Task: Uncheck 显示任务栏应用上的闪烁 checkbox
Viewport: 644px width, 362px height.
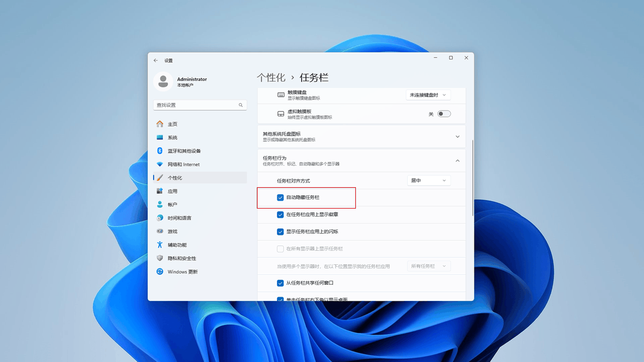Action: pyautogui.click(x=280, y=232)
